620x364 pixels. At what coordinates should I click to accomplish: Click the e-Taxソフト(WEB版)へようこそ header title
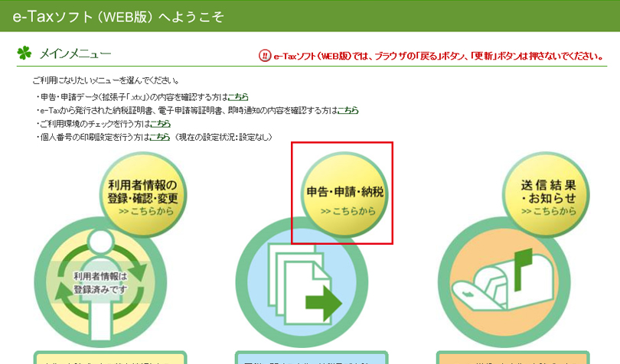(x=118, y=17)
